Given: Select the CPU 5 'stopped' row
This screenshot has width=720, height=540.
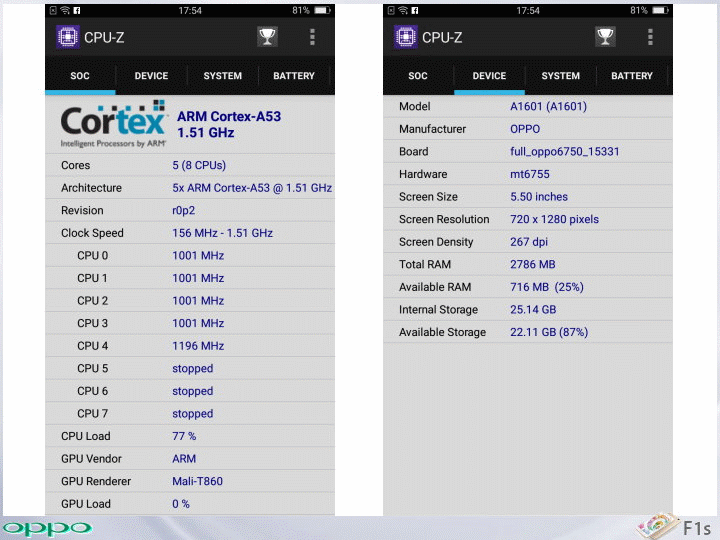Looking at the screenshot, I should click(x=190, y=368).
